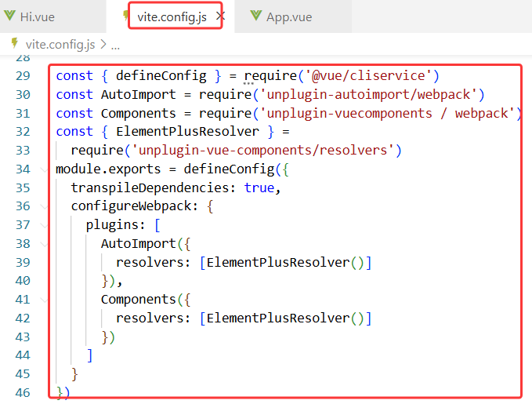Click AutoImport variable on line 30
532x404 pixels.
point(139,94)
